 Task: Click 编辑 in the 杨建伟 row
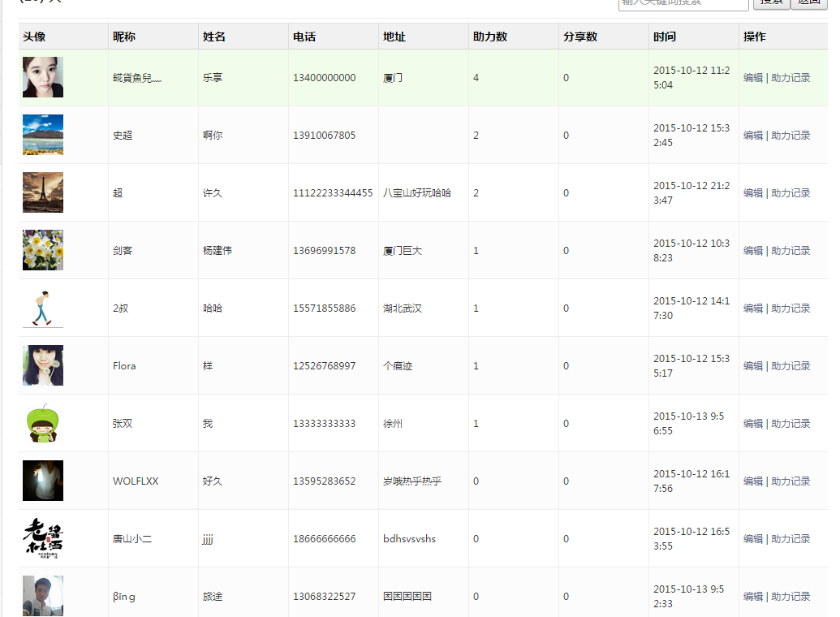pos(753,251)
